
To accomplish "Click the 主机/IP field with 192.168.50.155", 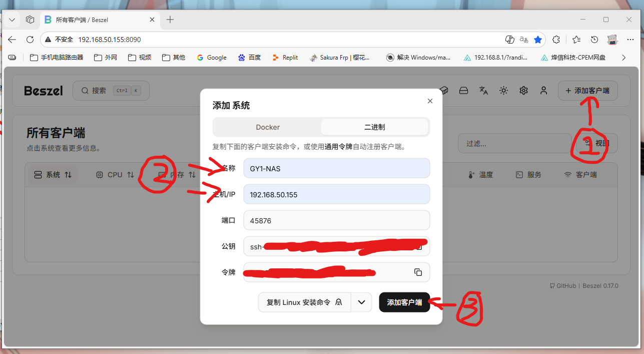I will pyautogui.click(x=337, y=194).
